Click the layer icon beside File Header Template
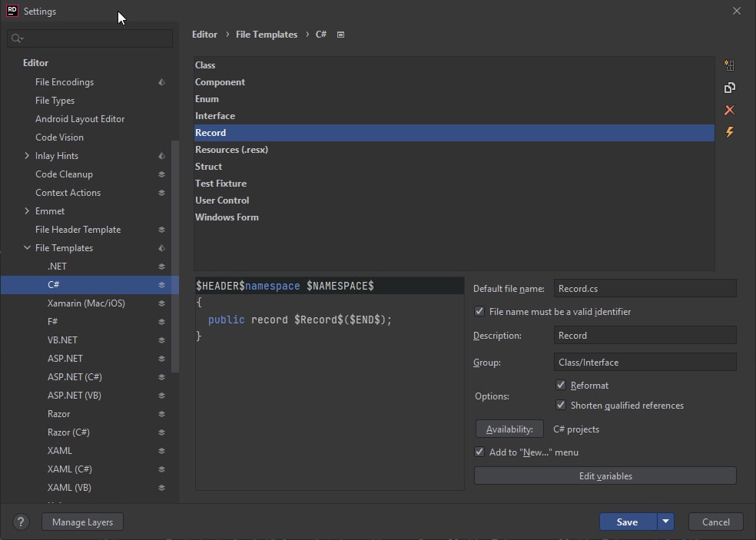This screenshot has height=540, width=756. click(161, 230)
